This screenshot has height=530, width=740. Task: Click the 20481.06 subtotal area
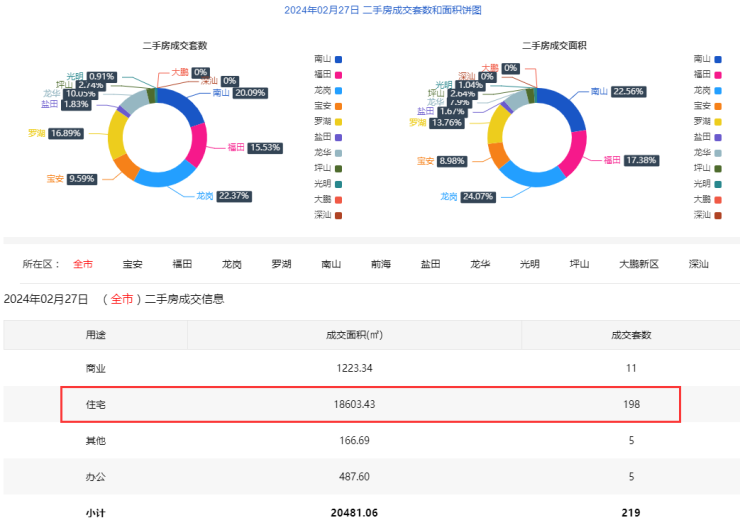pyautogui.click(x=354, y=513)
